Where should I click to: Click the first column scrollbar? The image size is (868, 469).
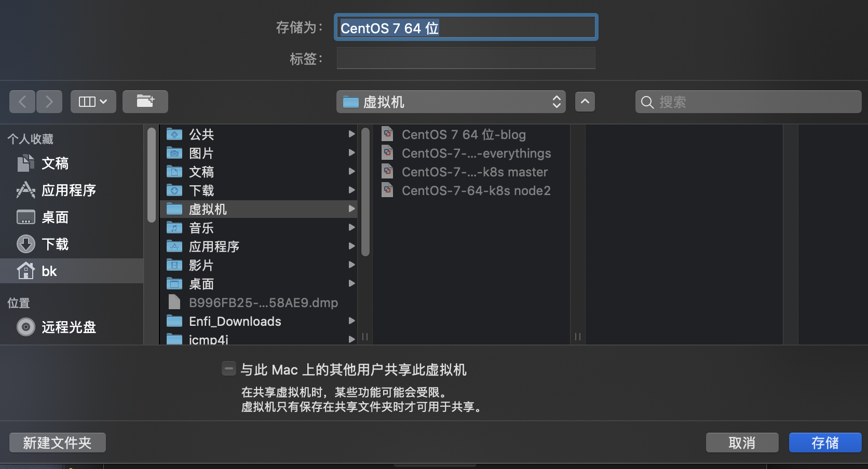point(365,192)
